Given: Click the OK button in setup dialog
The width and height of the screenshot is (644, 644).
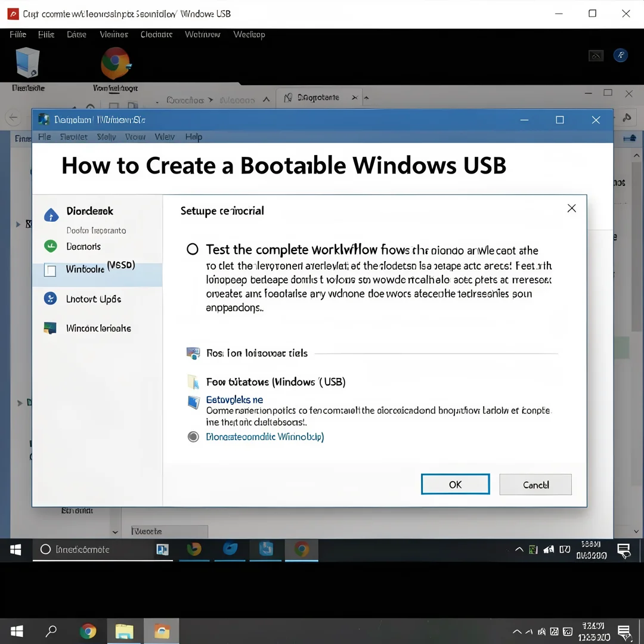Looking at the screenshot, I should tap(455, 484).
